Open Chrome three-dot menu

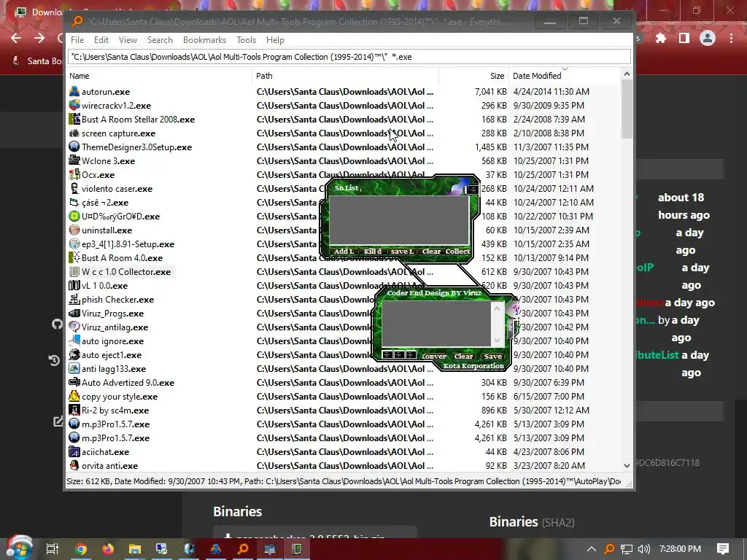(731, 38)
